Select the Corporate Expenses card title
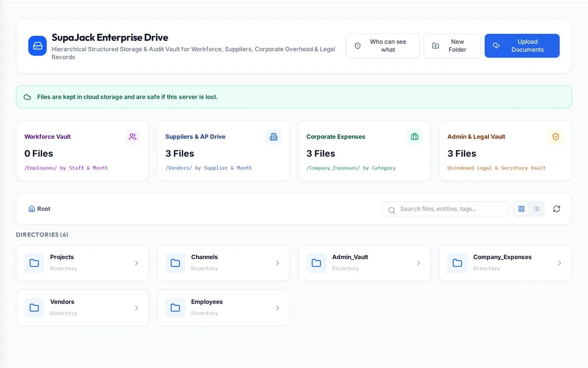Image resolution: width=588 pixels, height=368 pixels. point(336,137)
